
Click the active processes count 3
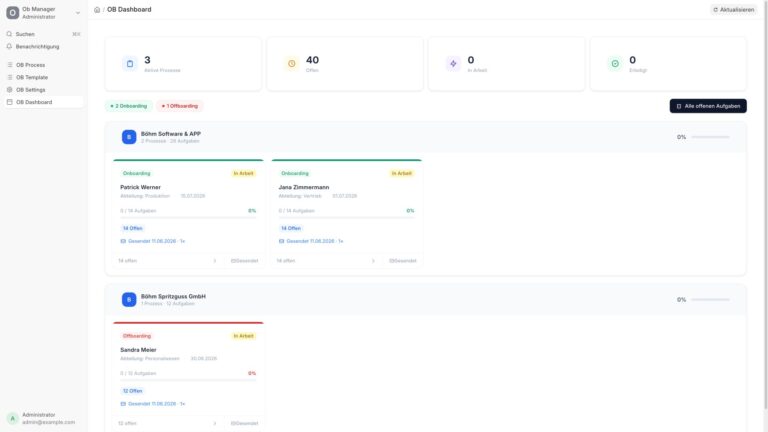(147, 60)
